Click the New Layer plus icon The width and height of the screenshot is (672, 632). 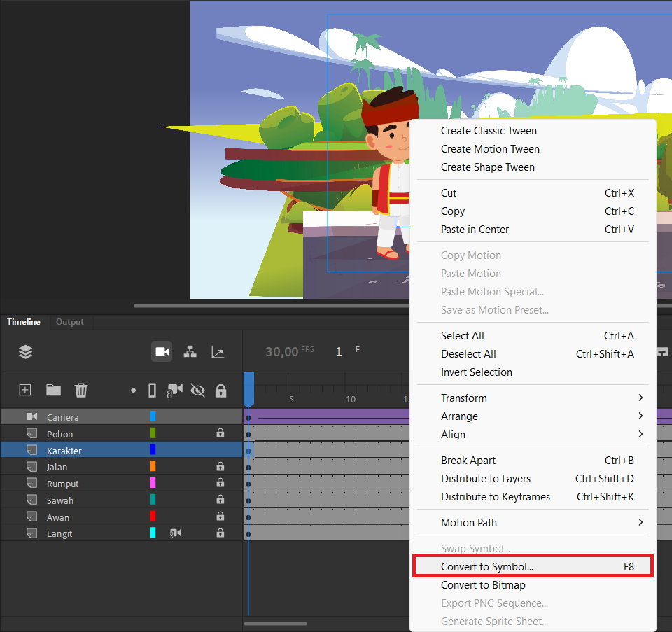click(25, 390)
